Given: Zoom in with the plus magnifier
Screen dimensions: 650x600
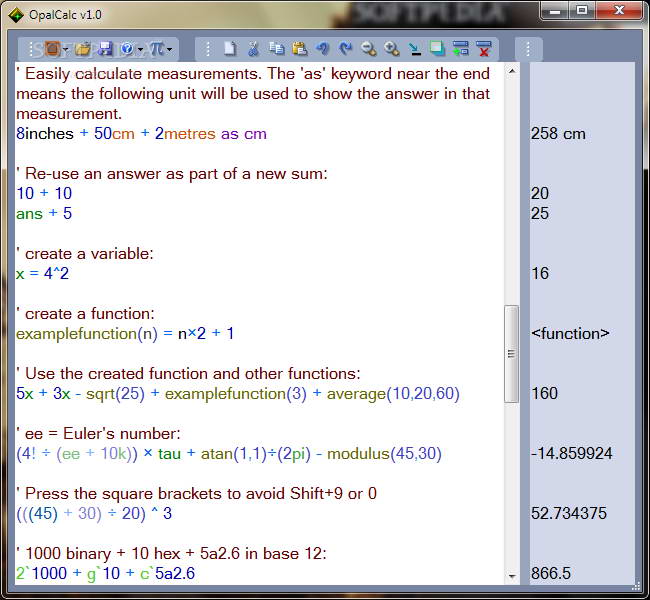Looking at the screenshot, I should point(391,49).
